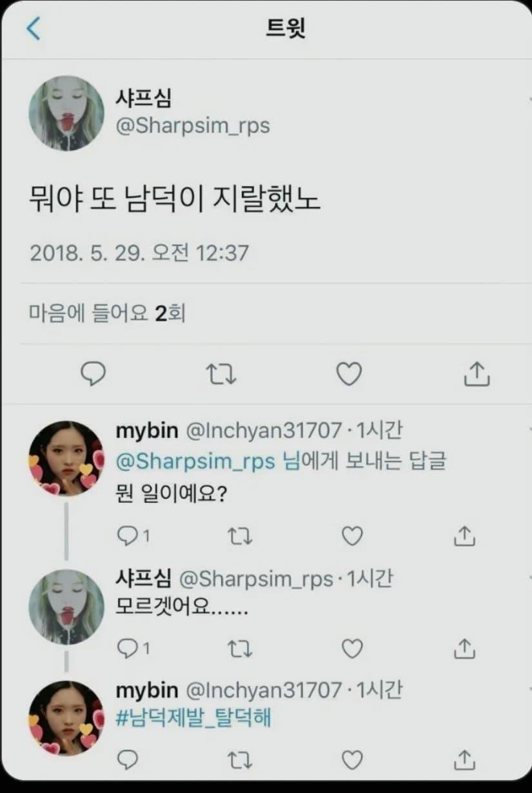Reply to mybin's '뭔 일이예요?' tweet
Image resolution: width=532 pixels, height=793 pixels.
coord(133,536)
